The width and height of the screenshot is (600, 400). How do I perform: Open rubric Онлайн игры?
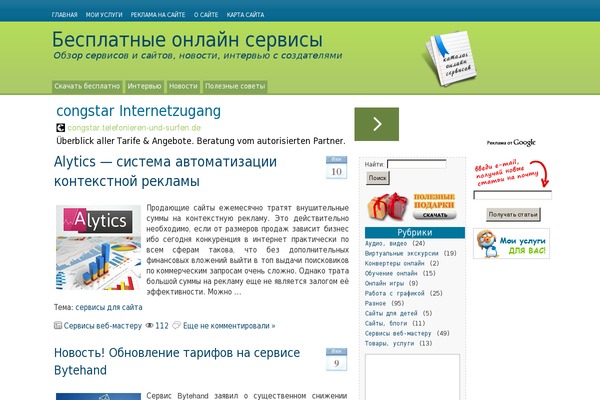click(x=384, y=283)
